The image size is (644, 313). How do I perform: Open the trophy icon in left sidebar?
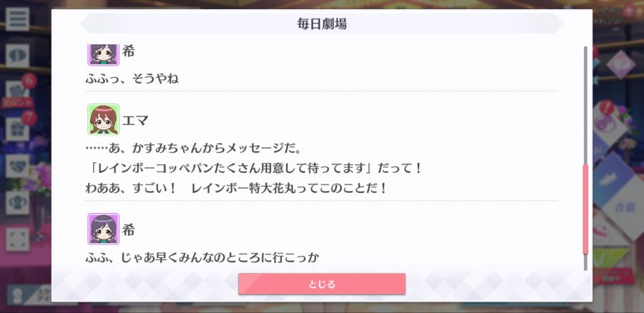[17, 203]
